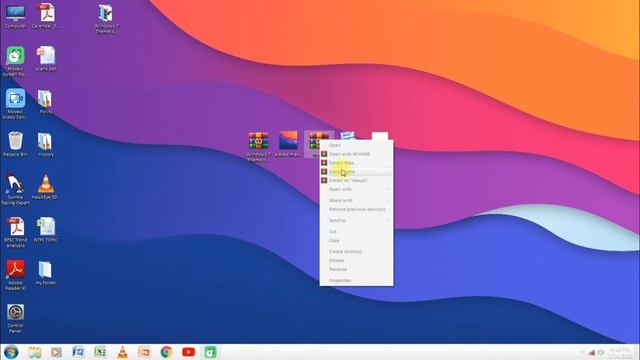
Task: Launch Microsoft Word from the taskbar
Action: tap(78, 352)
